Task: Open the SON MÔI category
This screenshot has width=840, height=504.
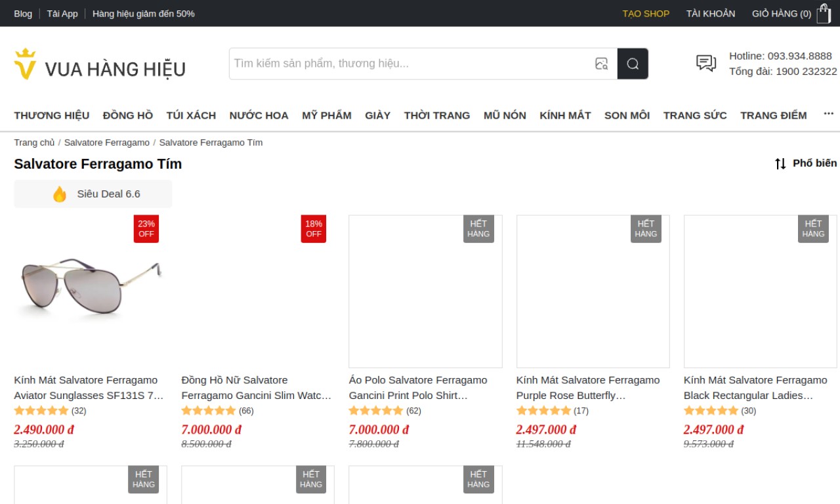Action: point(627,115)
